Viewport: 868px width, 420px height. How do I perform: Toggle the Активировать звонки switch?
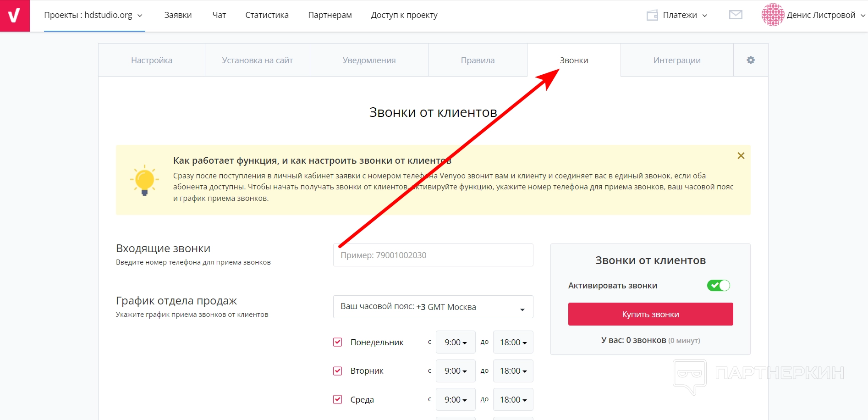coord(718,286)
